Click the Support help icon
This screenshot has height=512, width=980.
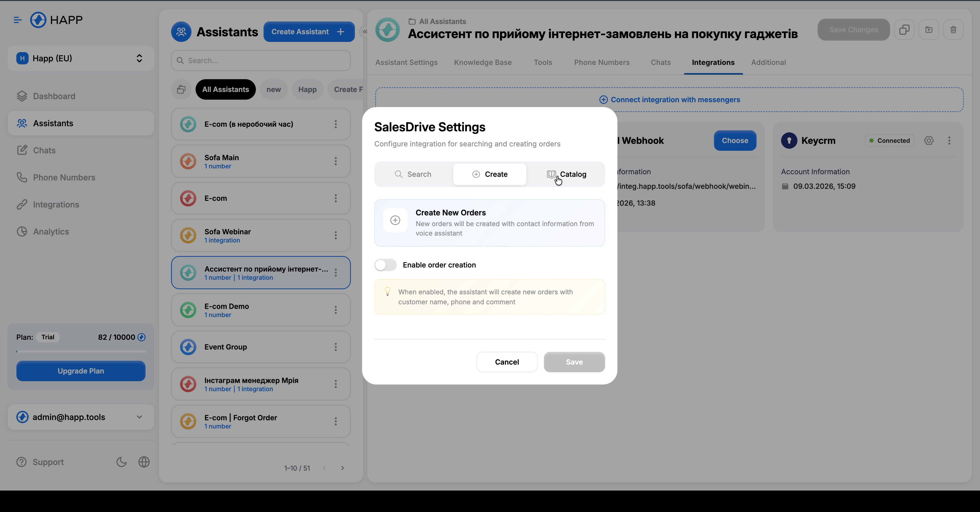click(x=21, y=462)
